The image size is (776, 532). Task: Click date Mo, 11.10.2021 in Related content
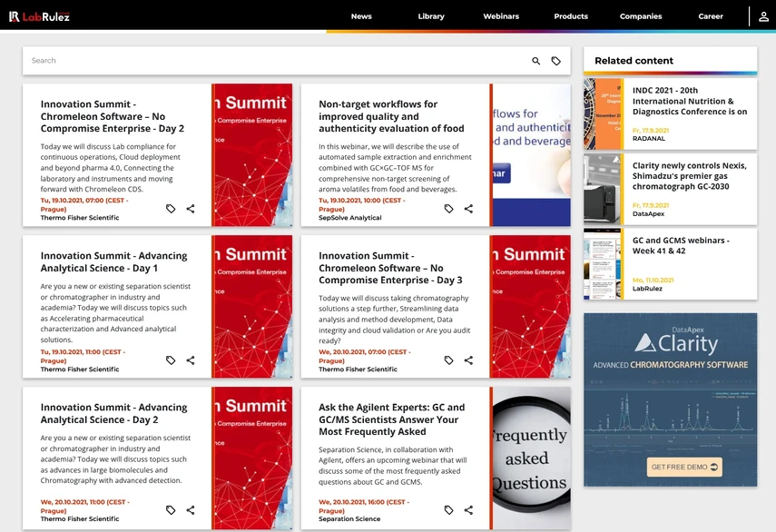point(653,281)
